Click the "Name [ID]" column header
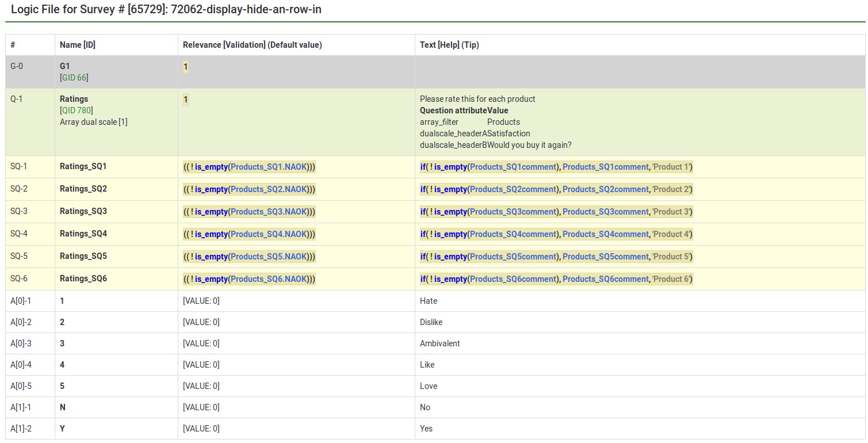This screenshot has width=868, height=443. (x=78, y=45)
